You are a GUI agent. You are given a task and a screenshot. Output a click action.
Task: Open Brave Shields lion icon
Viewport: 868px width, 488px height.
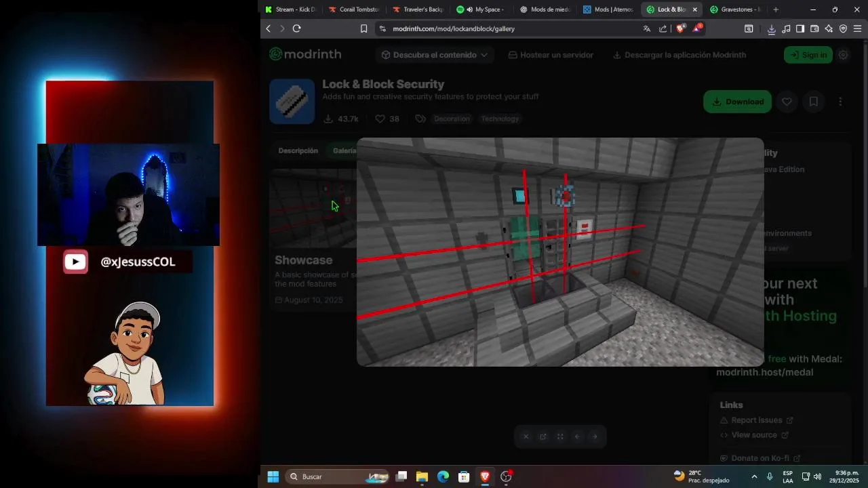tap(681, 28)
